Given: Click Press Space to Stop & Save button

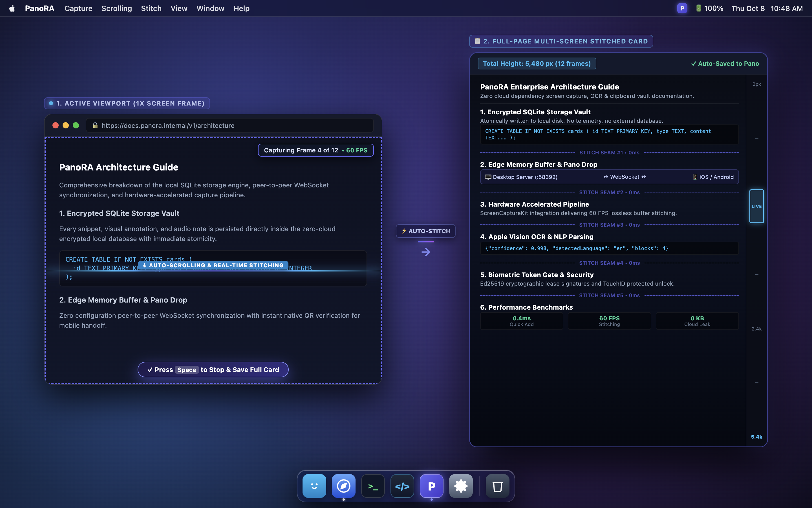Looking at the screenshot, I should 213,370.
